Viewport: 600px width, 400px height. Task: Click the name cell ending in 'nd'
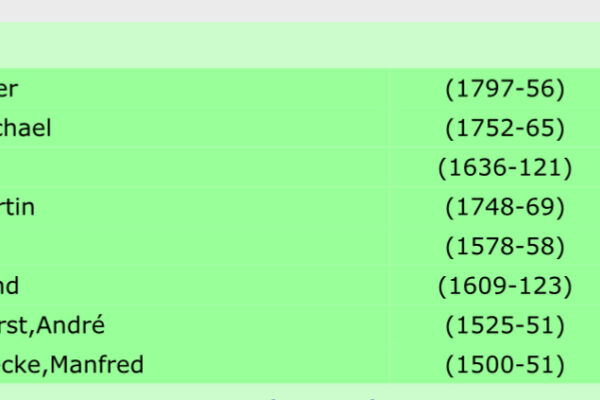click(193, 286)
